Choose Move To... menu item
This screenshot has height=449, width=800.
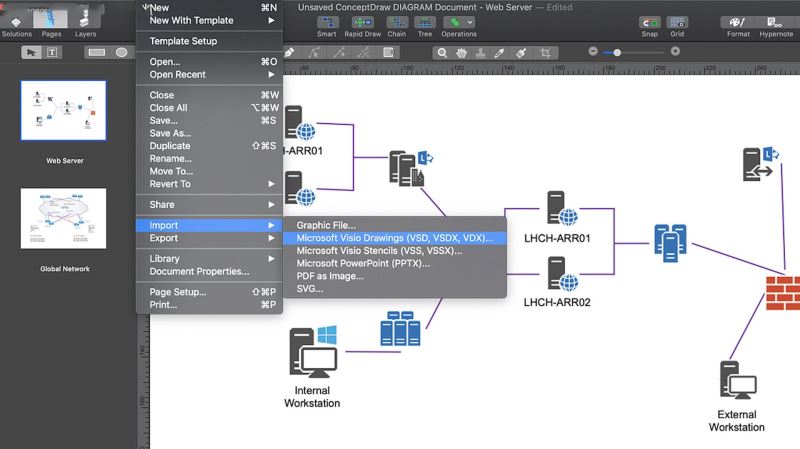(210, 171)
